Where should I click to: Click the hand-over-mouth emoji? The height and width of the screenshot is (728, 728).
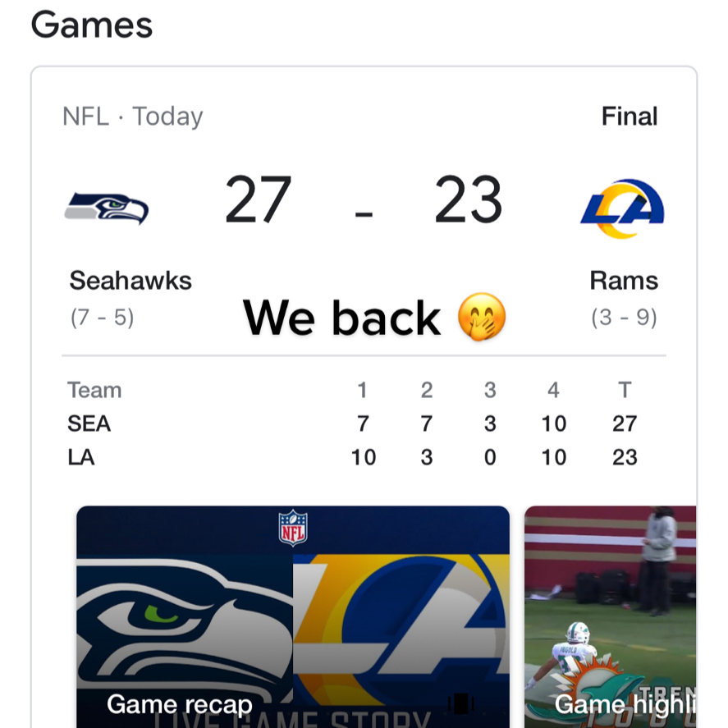pos(482,318)
